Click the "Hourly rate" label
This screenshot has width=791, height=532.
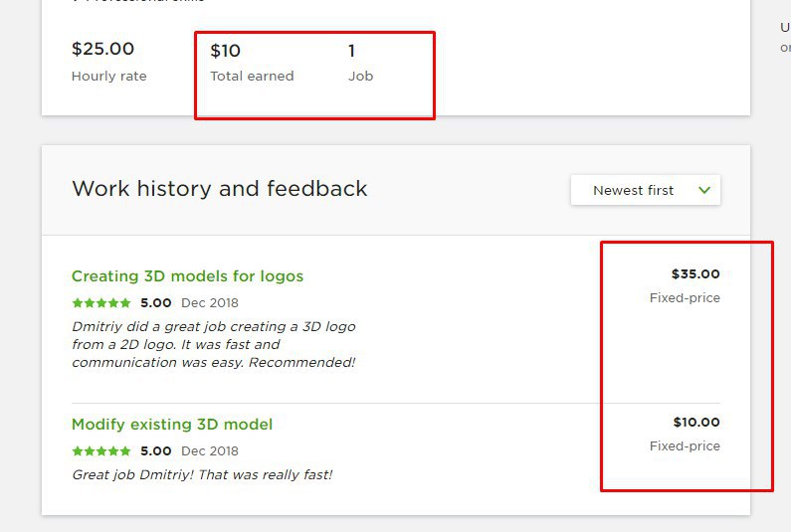tap(108, 76)
